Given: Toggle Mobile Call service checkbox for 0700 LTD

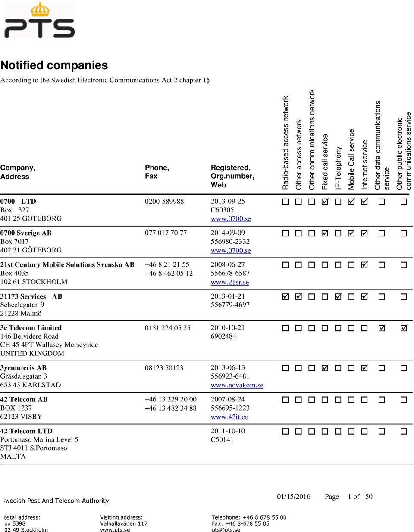Looking at the screenshot, I should coord(351,202).
